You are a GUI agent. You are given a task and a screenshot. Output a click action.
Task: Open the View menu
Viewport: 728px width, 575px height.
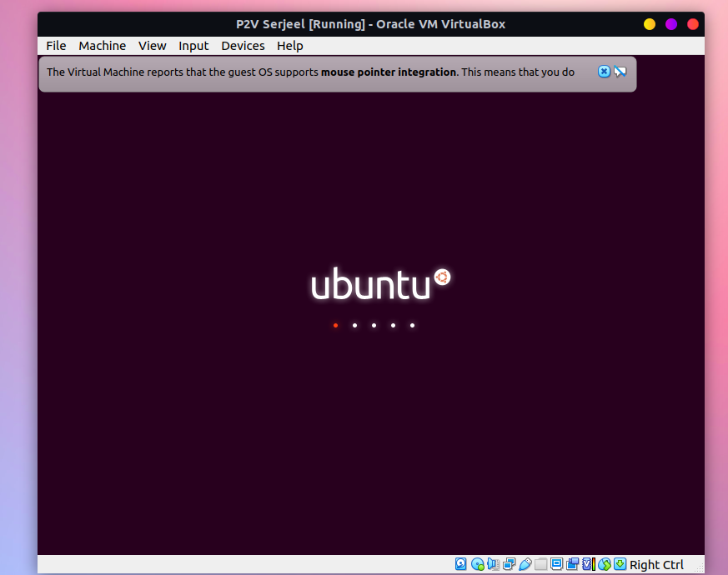[x=152, y=46]
